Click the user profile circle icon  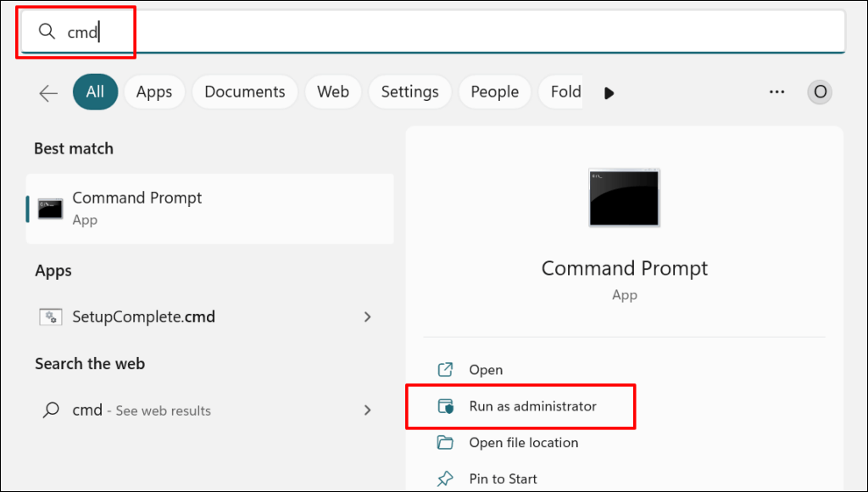[x=820, y=92]
